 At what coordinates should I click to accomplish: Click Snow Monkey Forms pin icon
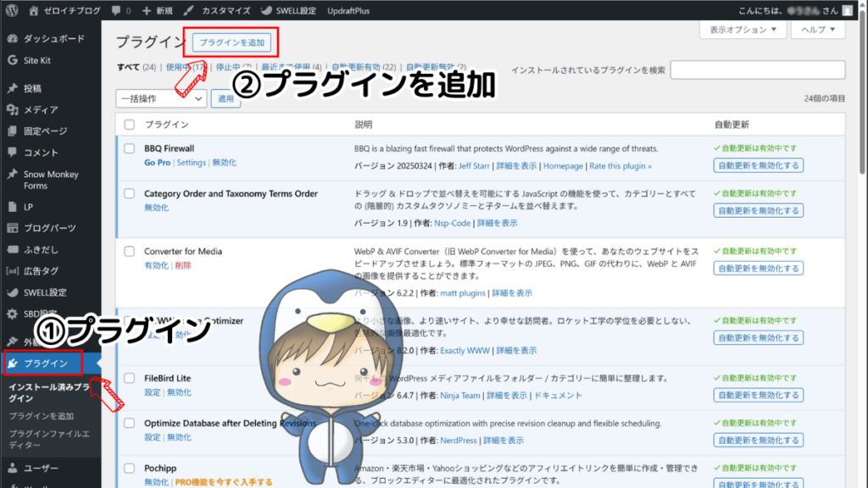coord(12,175)
